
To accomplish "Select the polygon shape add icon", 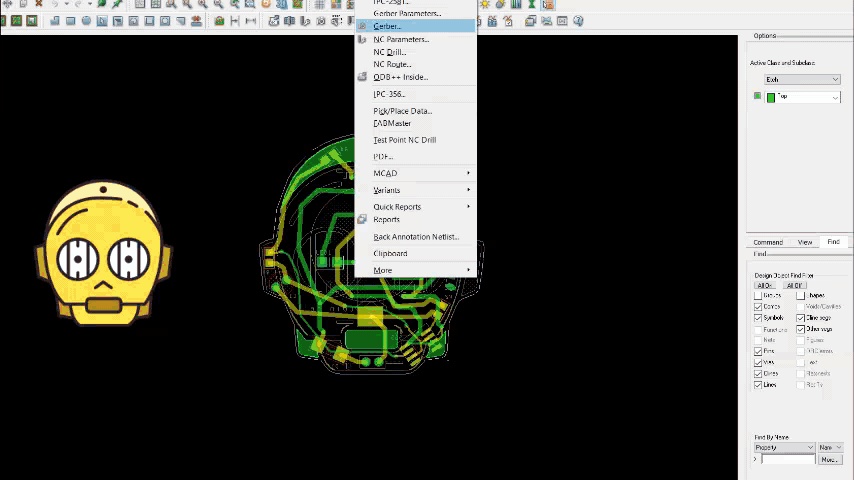I will tap(54, 21).
